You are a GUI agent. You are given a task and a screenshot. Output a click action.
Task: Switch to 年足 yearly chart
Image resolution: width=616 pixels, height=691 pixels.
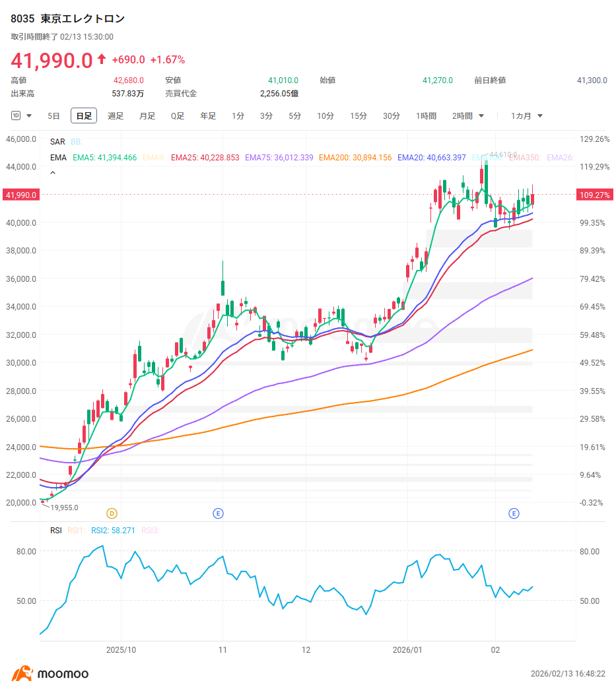click(208, 116)
